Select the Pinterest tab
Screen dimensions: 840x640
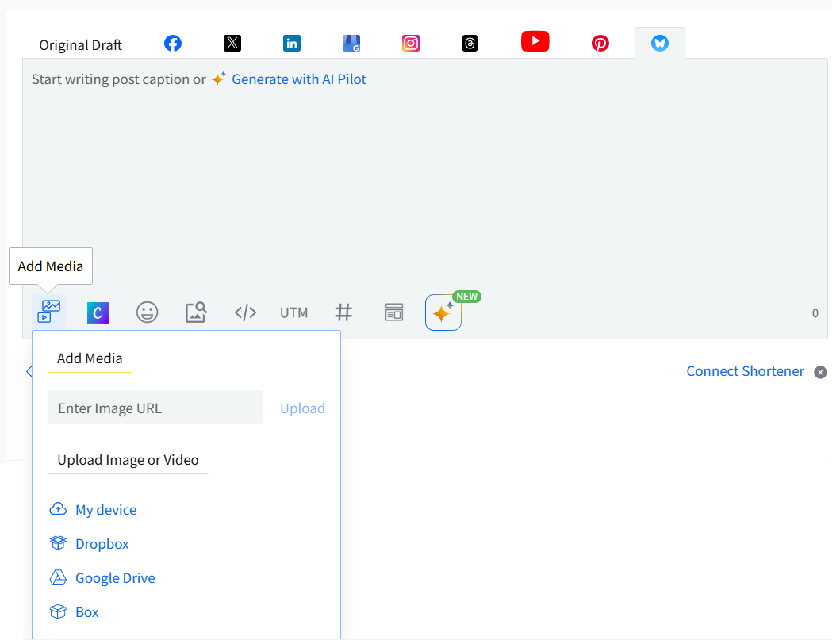(x=600, y=44)
